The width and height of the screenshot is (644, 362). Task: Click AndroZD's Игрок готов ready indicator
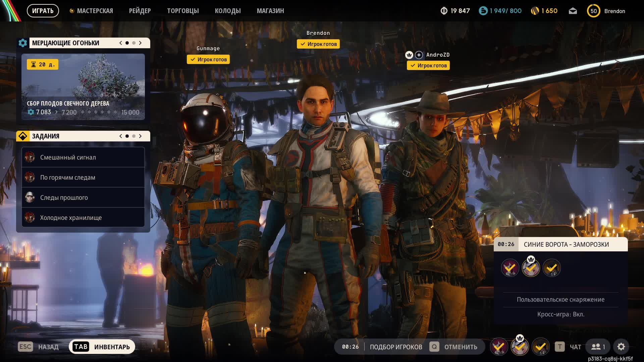click(x=428, y=66)
